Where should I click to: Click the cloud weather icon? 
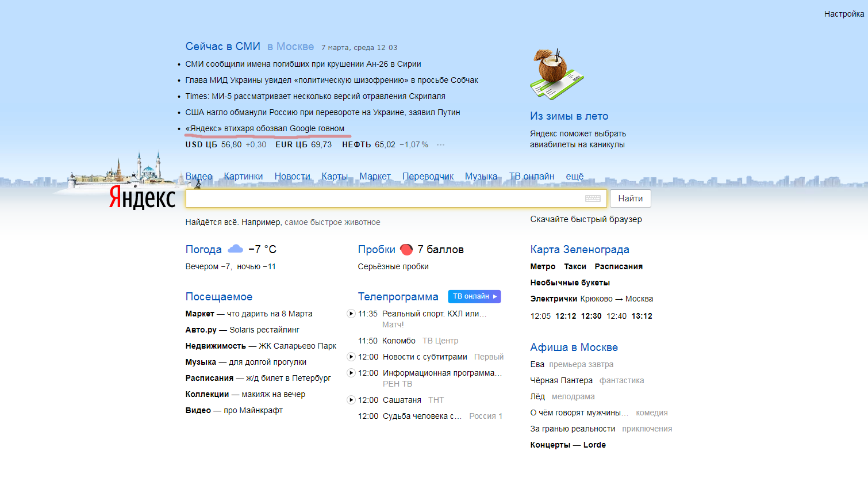tap(235, 249)
